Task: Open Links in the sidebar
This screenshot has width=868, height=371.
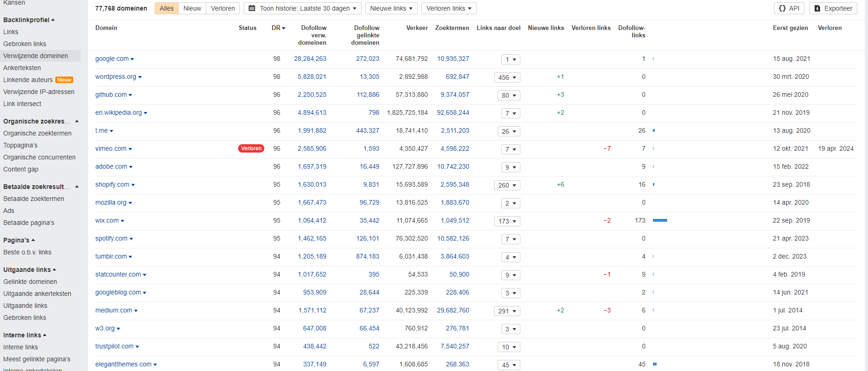Action: 11,32
